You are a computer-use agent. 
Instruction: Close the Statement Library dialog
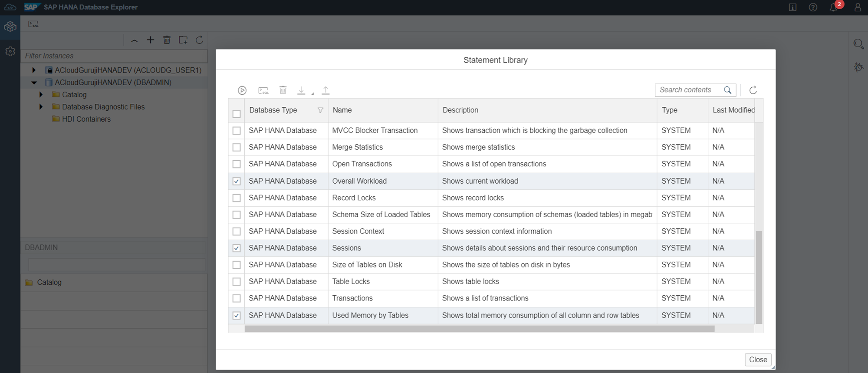(758, 360)
